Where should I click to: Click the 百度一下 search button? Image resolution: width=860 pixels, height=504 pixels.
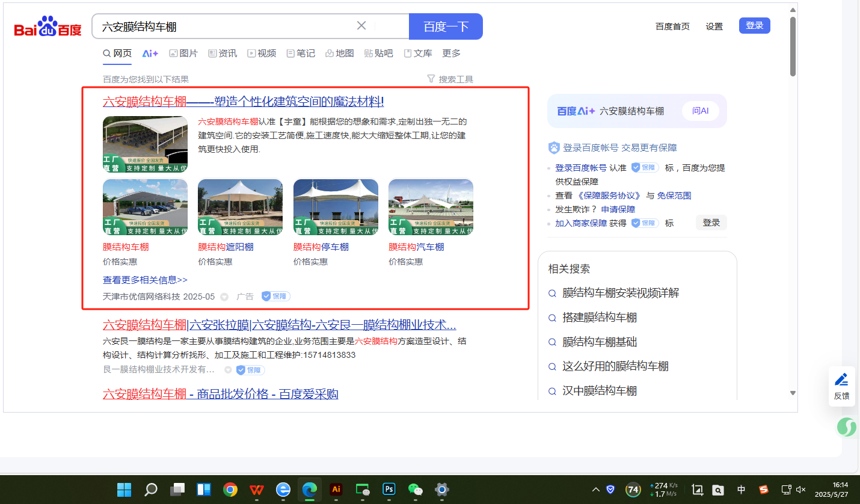coord(446,26)
